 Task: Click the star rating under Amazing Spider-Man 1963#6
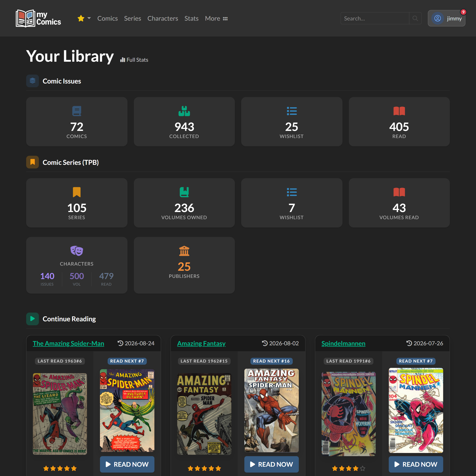point(60,468)
